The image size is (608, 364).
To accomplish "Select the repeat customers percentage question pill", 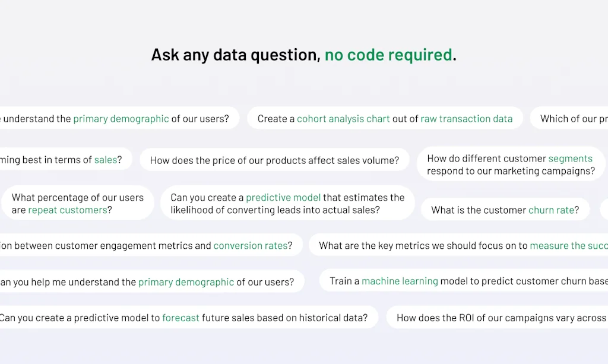I will pos(77,203).
